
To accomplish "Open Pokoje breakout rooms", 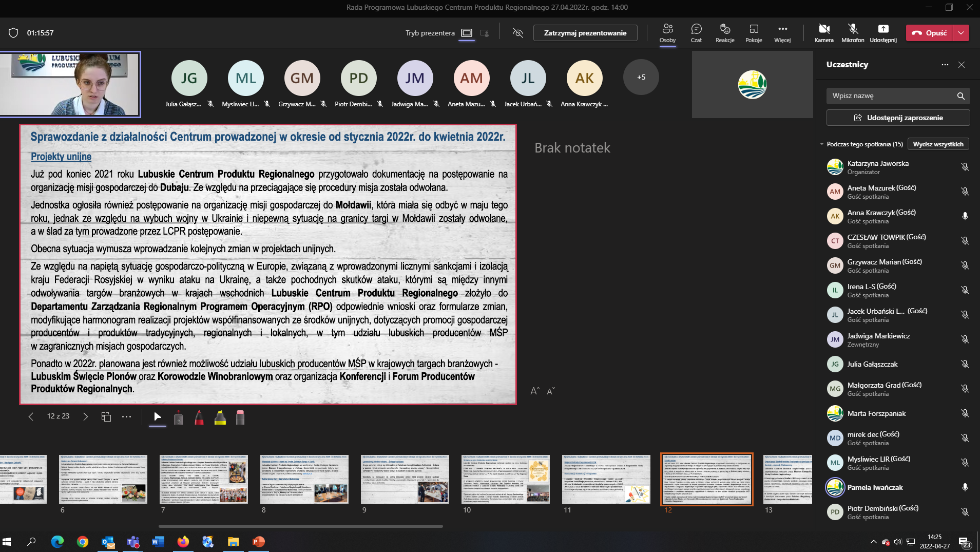I will pos(754,33).
